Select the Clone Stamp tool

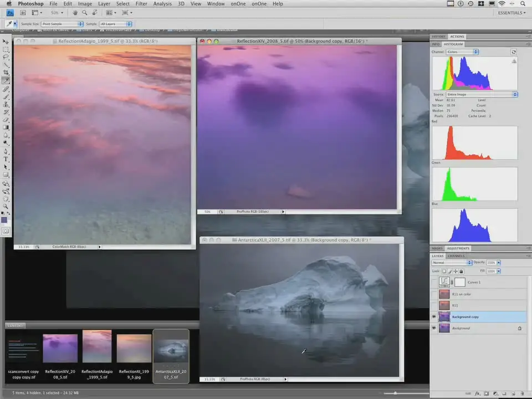(x=6, y=105)
